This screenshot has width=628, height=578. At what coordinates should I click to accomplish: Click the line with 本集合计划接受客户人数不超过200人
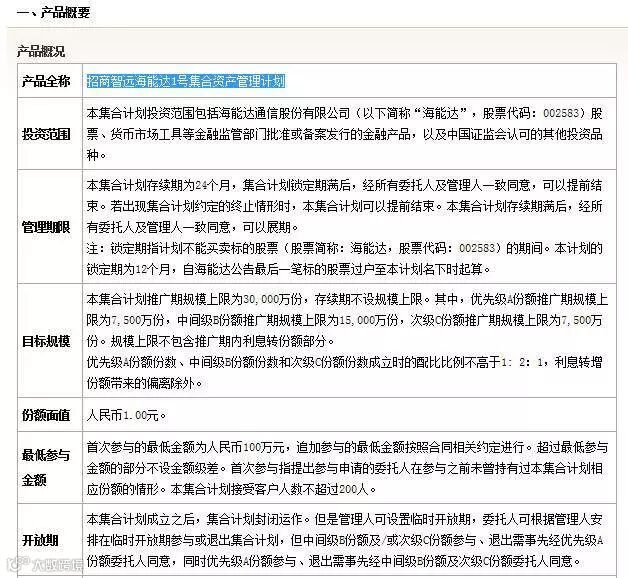pos(231,489)
